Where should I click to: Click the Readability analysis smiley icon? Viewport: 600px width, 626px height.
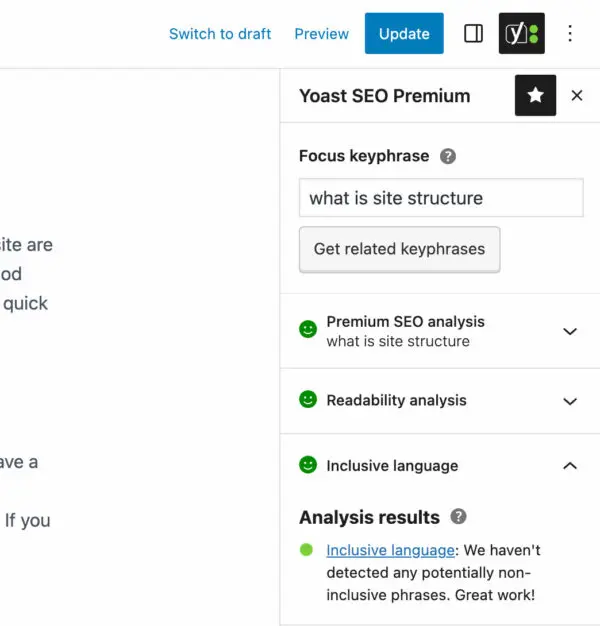click(308, 400)
